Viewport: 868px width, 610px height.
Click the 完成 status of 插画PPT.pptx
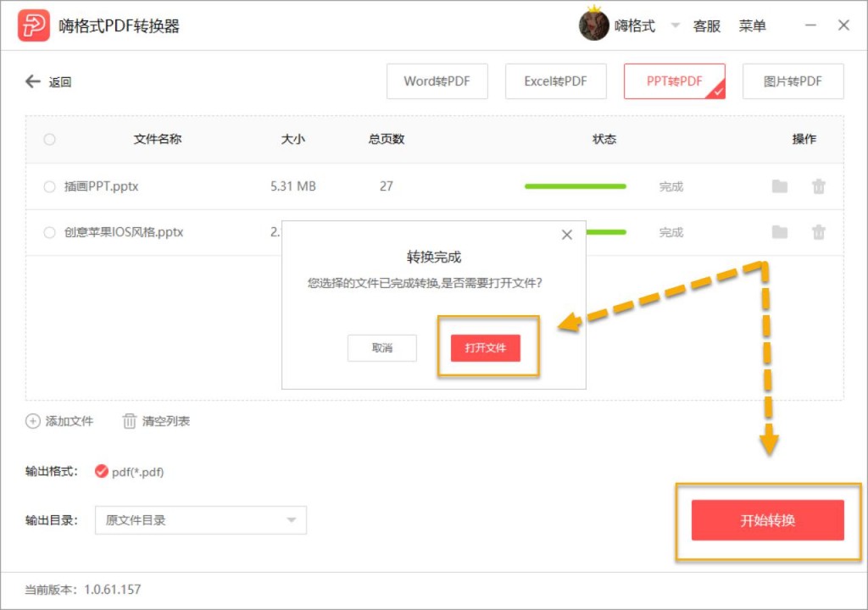(x=671, y=187)
